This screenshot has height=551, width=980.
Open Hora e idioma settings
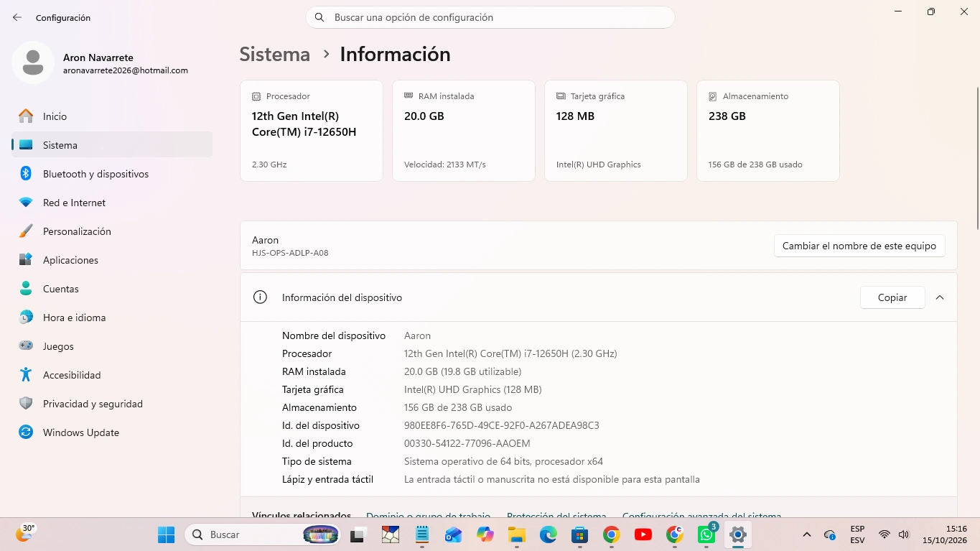coord(112,318)
